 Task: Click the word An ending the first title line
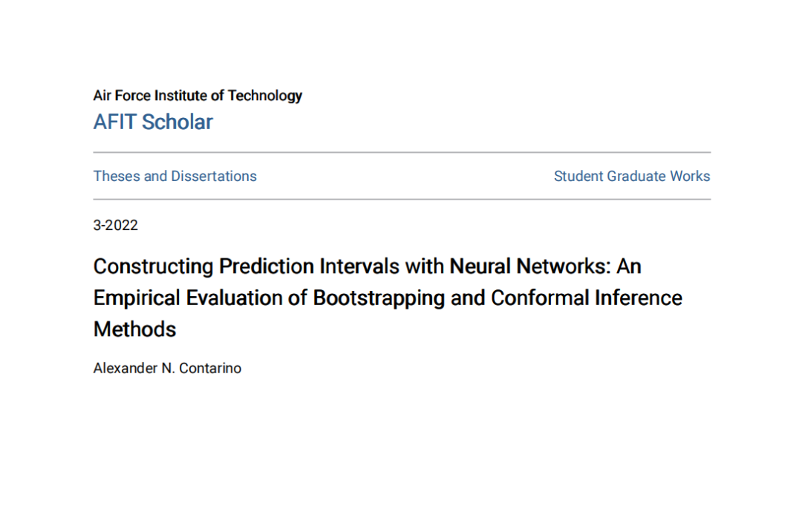628,266
